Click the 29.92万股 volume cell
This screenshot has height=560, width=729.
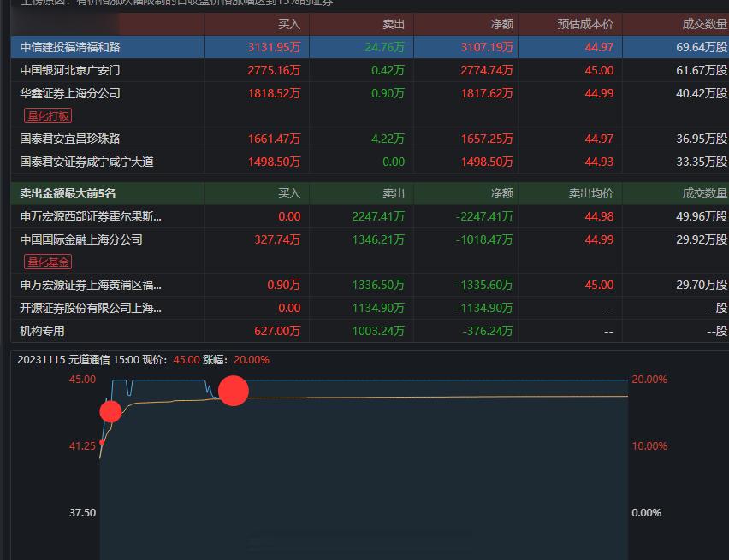702,239
